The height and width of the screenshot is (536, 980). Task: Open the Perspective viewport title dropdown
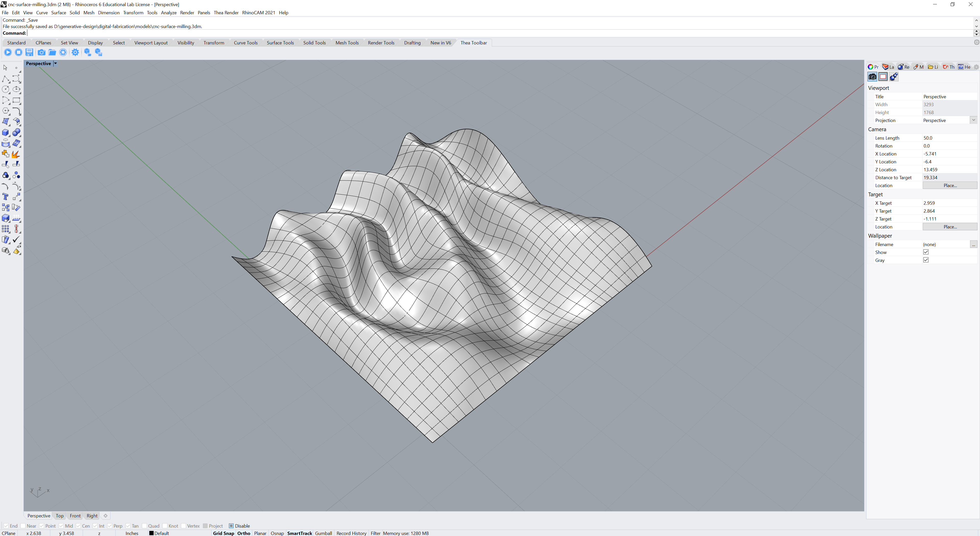coord(55,64)
